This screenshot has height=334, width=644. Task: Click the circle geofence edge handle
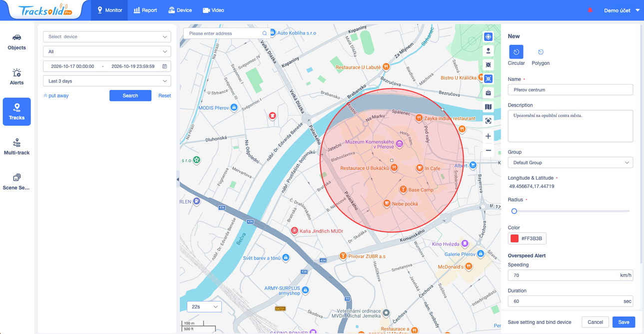point(443,109)
